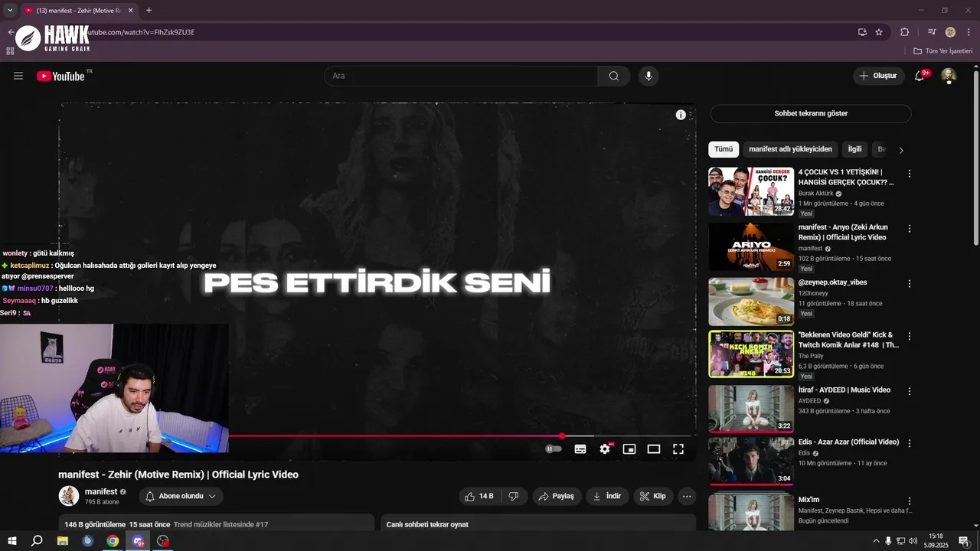Click the search magnifier button
Viewport: 980px width, 551px height.
tap(614, 76)
